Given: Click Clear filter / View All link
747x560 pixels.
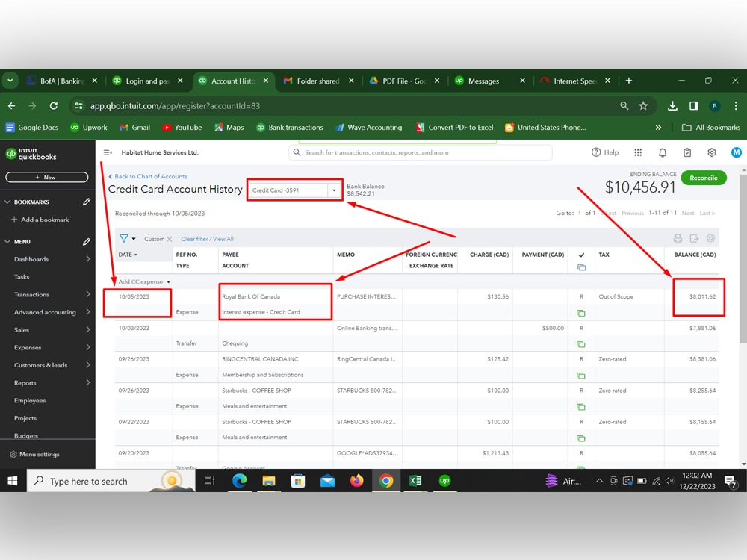Looking at the screenshot, I should coord(207,239).
